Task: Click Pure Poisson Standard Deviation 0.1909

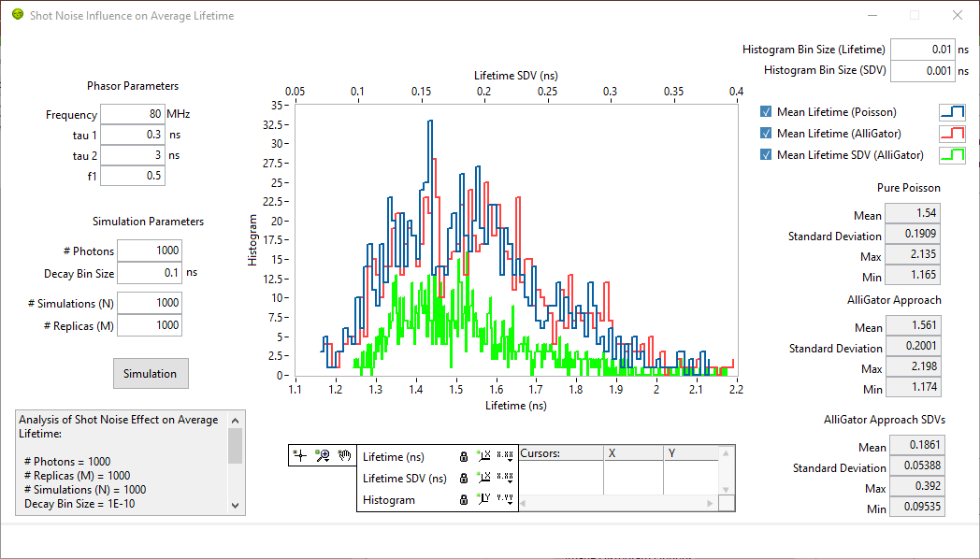Action: coord(913,235)
